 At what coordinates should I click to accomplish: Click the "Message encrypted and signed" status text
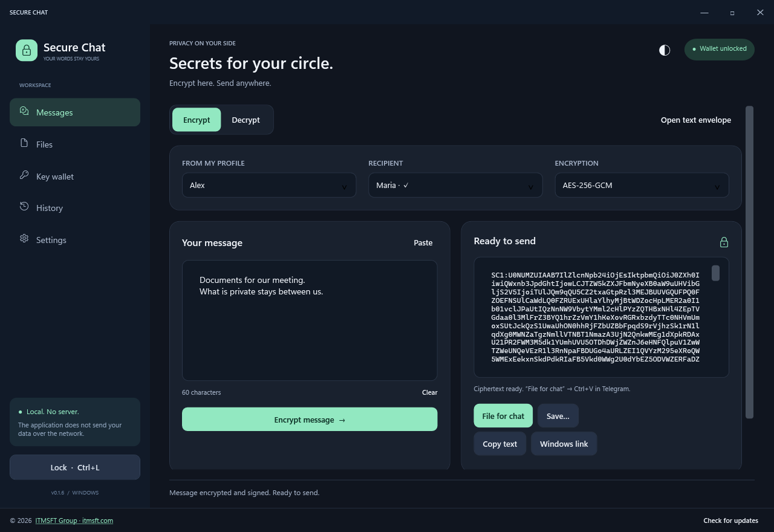(244, 493)
